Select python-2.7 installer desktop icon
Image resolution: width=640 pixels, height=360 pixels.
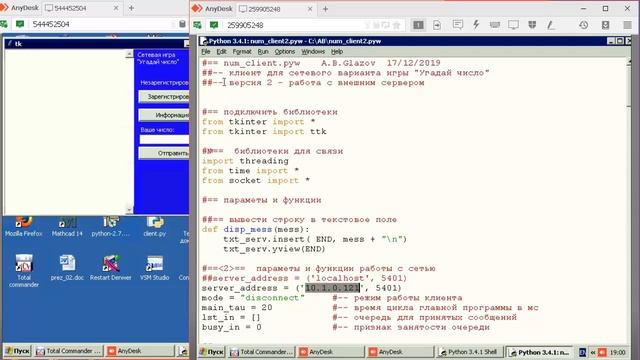point(110,227)
